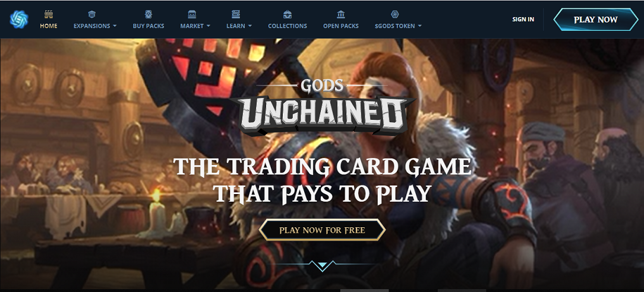The image size is (644, 292).
Task: Click the Learn books icon
Action: point(236,14)
